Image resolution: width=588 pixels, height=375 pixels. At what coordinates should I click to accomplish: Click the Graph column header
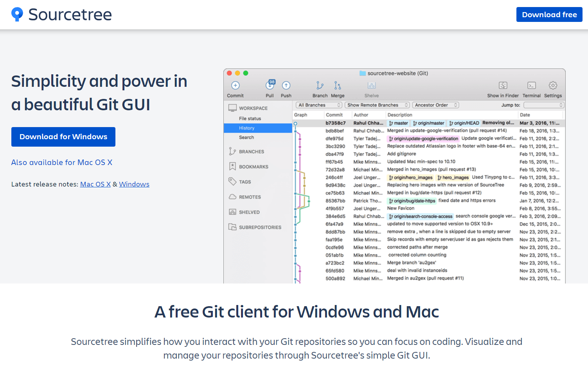[x=300, y=115]
